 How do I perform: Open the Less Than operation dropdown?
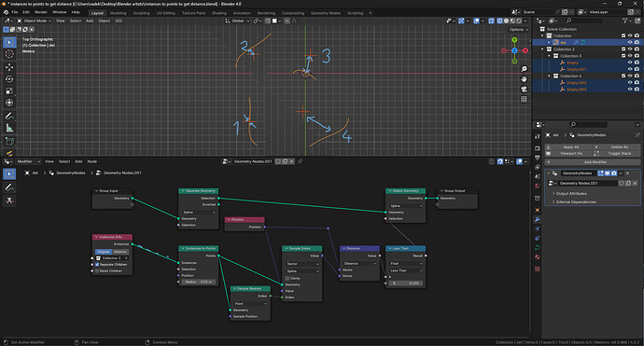coord(405,270)
